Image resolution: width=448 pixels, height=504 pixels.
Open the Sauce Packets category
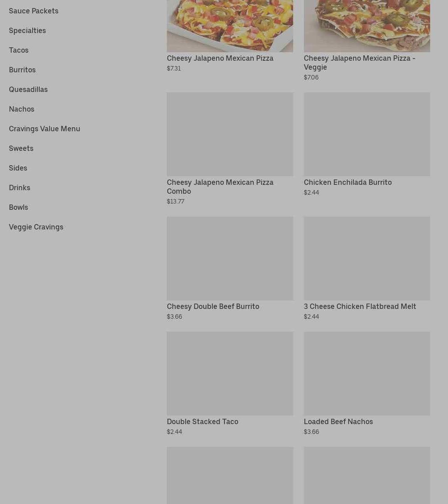coord(33,11)
